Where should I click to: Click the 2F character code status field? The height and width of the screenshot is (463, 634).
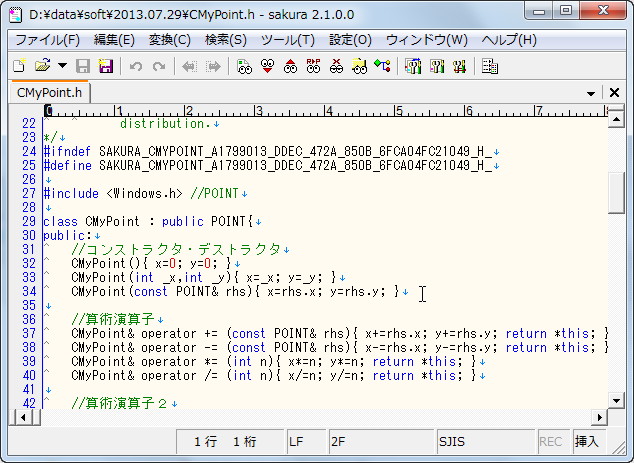(381, 441)
